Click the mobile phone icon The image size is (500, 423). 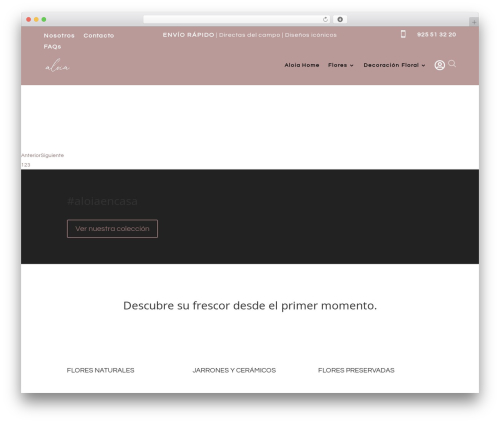(x=403, y=34)
